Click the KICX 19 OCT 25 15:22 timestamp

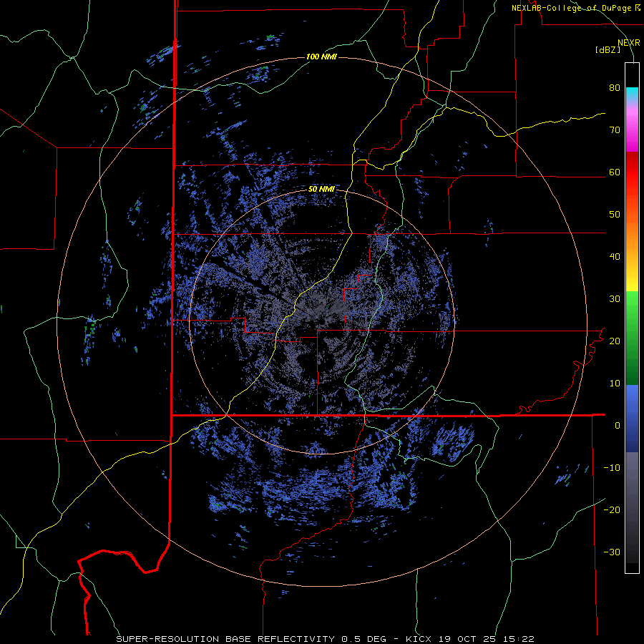coord(470,639)
